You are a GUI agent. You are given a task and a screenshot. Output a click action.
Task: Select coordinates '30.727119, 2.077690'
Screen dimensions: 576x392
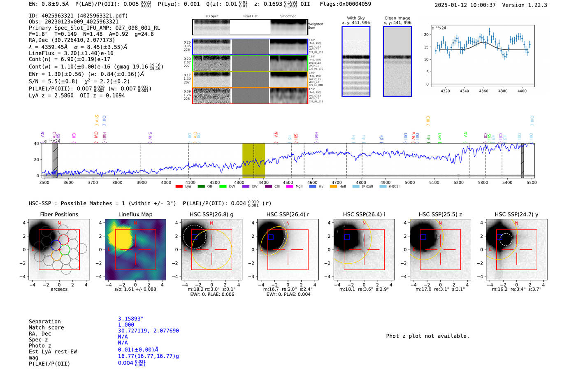pos(149,331)
